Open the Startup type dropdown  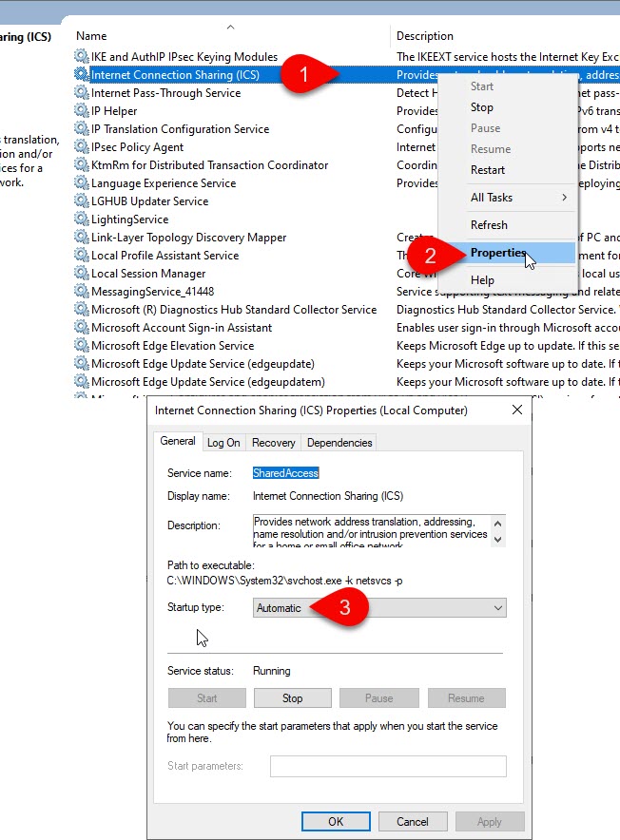(x=379, y=607)
